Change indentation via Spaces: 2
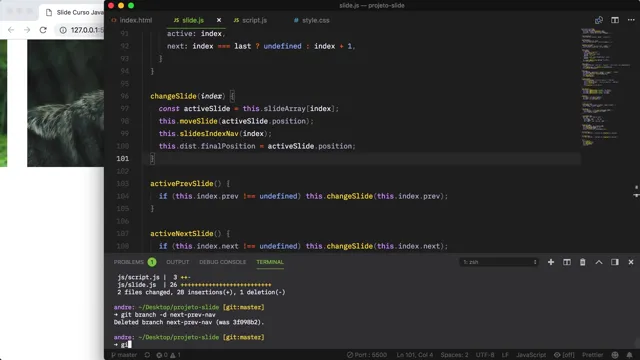The image size is (640, 360). (x=454, y=355)
